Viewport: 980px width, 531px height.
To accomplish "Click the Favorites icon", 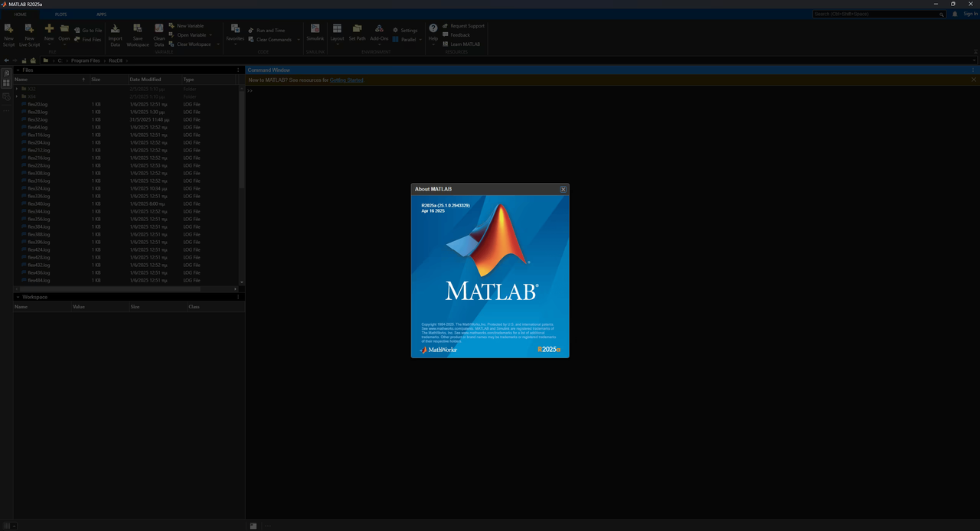I will (235, 28).
